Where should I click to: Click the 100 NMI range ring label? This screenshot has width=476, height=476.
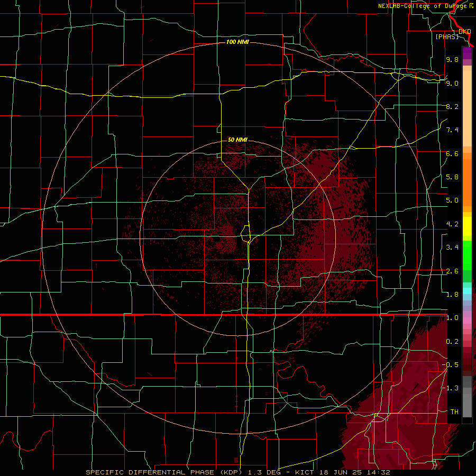(237, 42)
